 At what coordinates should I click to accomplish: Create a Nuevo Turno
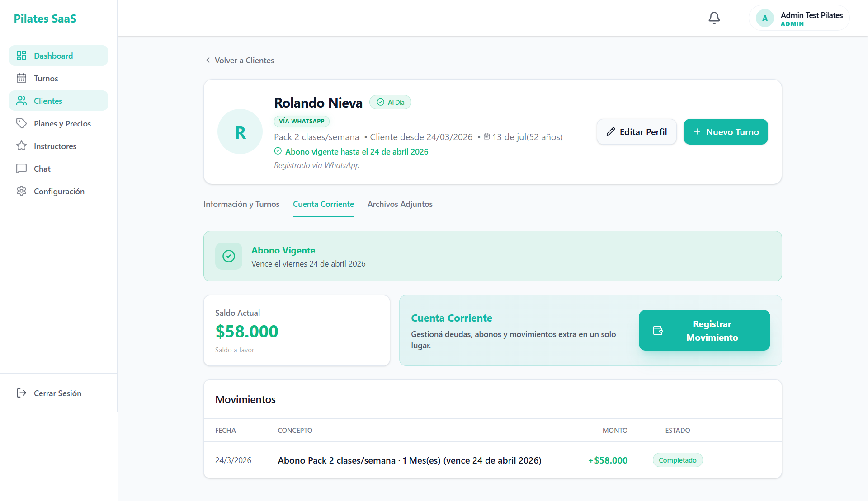[x=725, y=132]
